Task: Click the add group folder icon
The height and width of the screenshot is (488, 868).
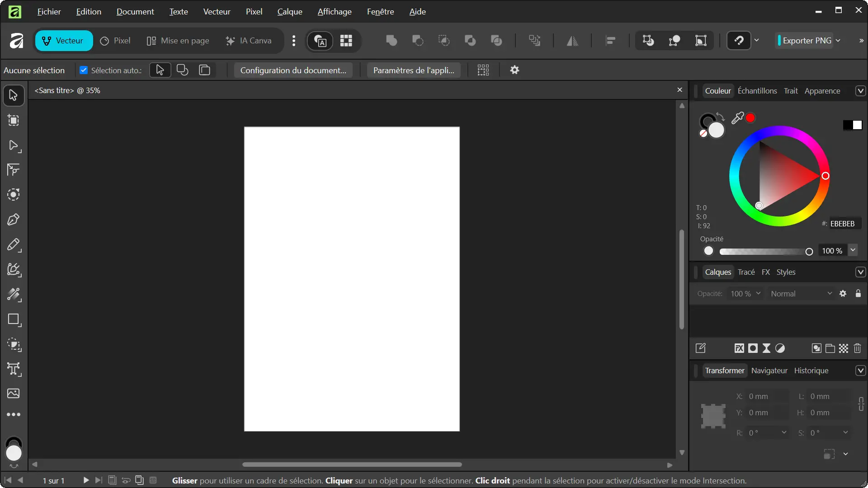Action: point(830,348)
